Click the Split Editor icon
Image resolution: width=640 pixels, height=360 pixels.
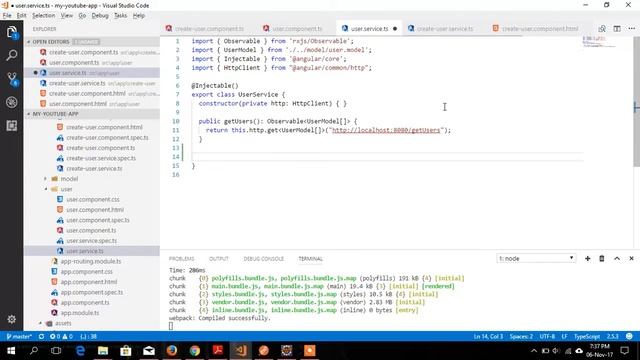(617, 29)
